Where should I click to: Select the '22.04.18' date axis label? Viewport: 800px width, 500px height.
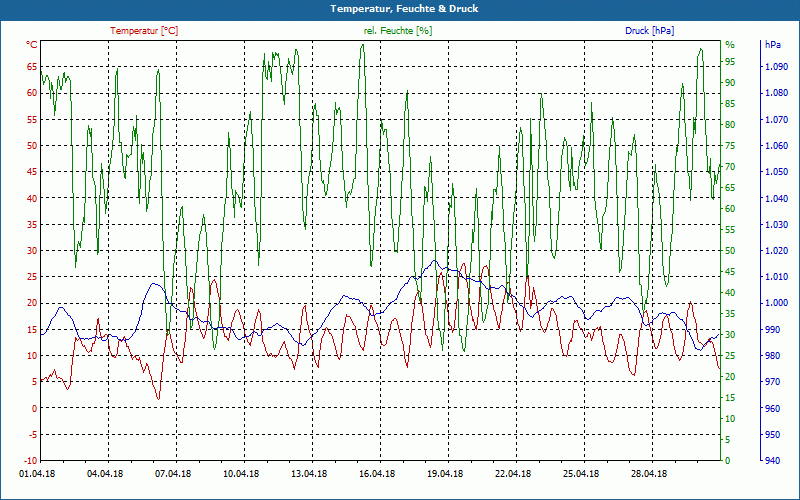[x=513, y=473]
